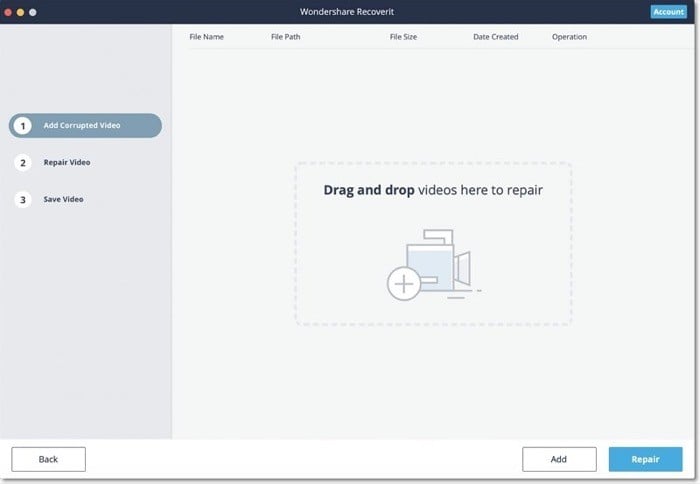Click the plus circle on camera icon
Image resolution: width=700 pixels, height=484 pixels.
pyautogui.click(x=404, y=284)
